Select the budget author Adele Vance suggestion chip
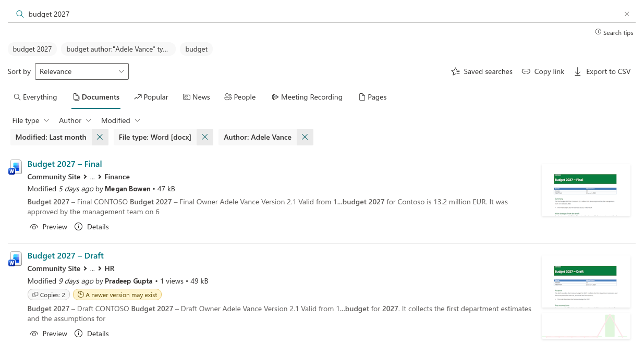The width and height of the screenshot is (644, 344). (118, 49)
